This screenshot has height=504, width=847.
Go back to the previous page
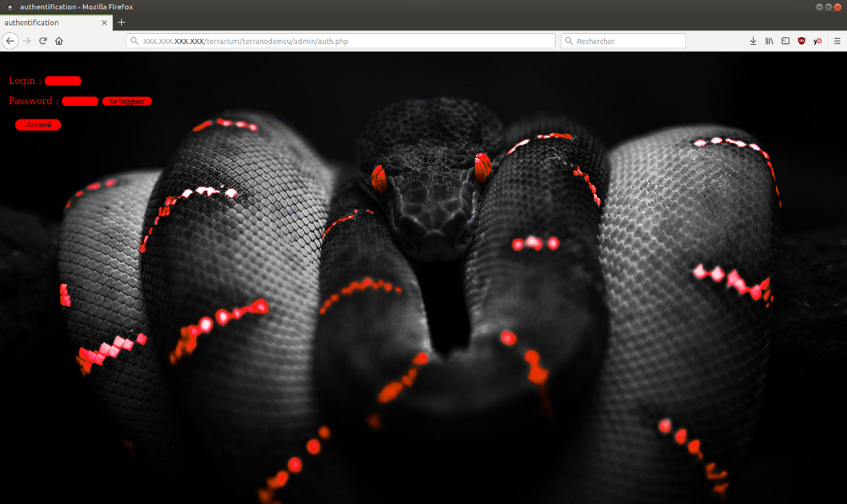pyautogui.click(x=10, y=41)
